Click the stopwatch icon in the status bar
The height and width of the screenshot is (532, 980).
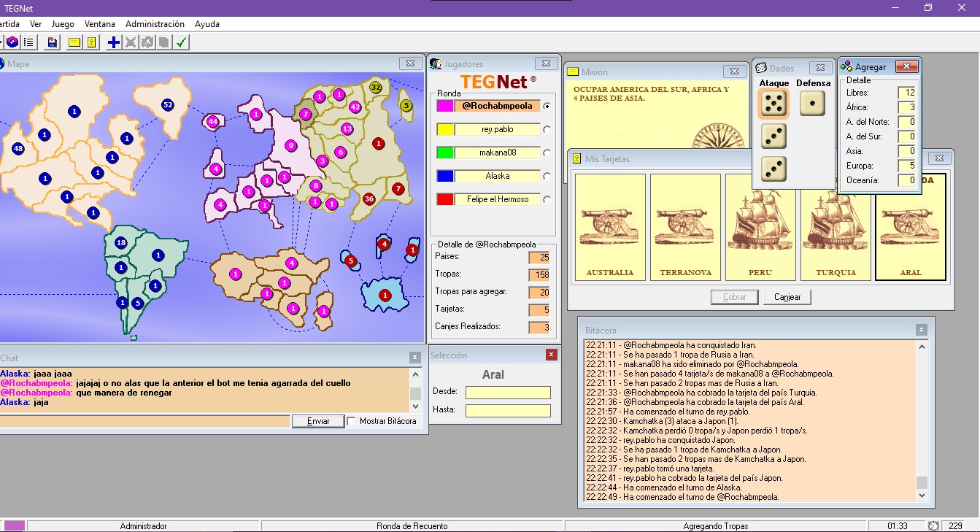(933, 525)
